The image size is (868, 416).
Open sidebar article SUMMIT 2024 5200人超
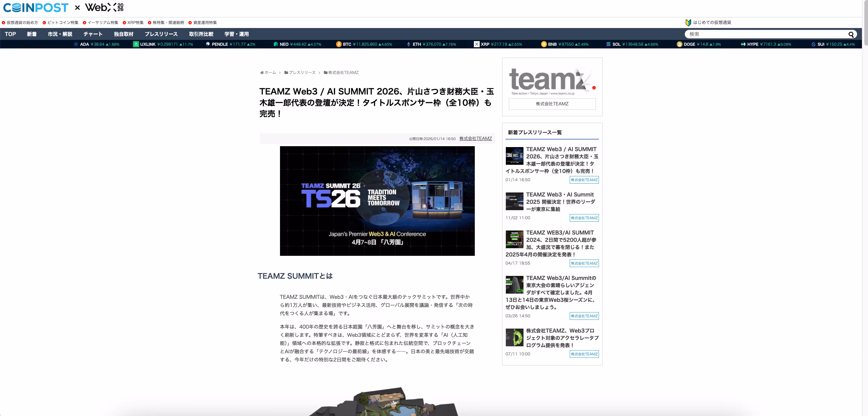click(x=551, y=243)
